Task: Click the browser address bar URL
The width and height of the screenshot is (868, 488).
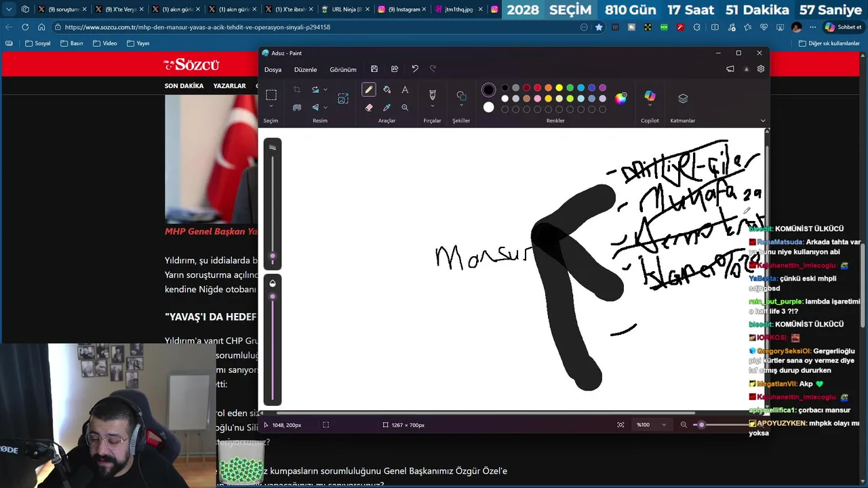Action: (197, 27)
